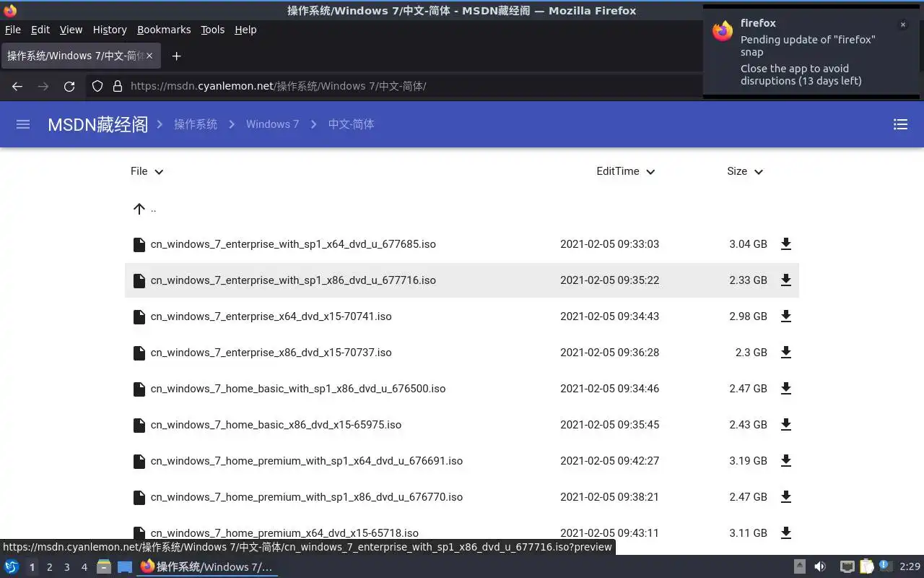Navigate to 操作系统 breadcrumb

click(196, 124)
